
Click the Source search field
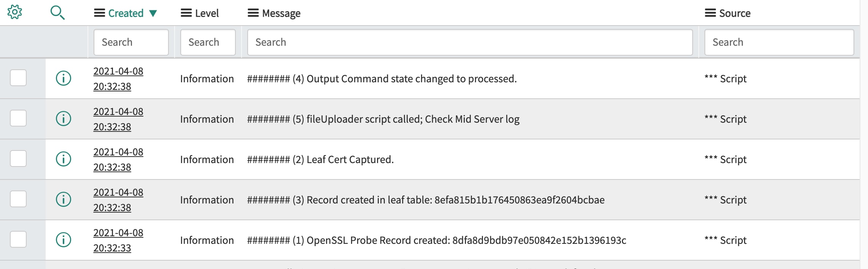pyautogui.click(x=778, y=42)
